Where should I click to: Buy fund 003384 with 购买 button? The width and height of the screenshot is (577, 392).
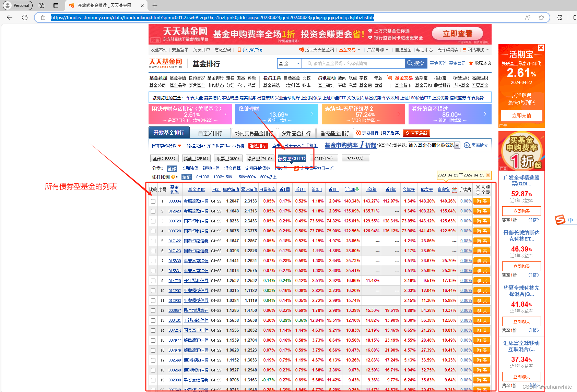point(482,201)
